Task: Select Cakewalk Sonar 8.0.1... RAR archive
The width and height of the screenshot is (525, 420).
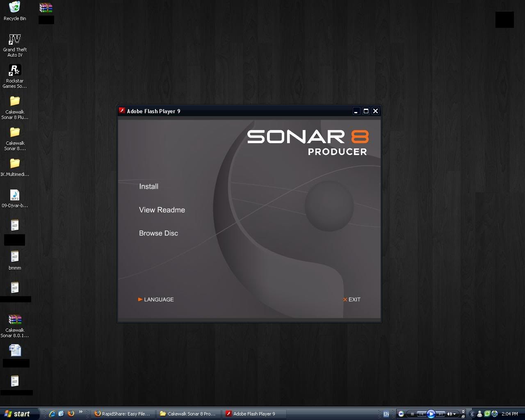Action: tap(15, 326)
